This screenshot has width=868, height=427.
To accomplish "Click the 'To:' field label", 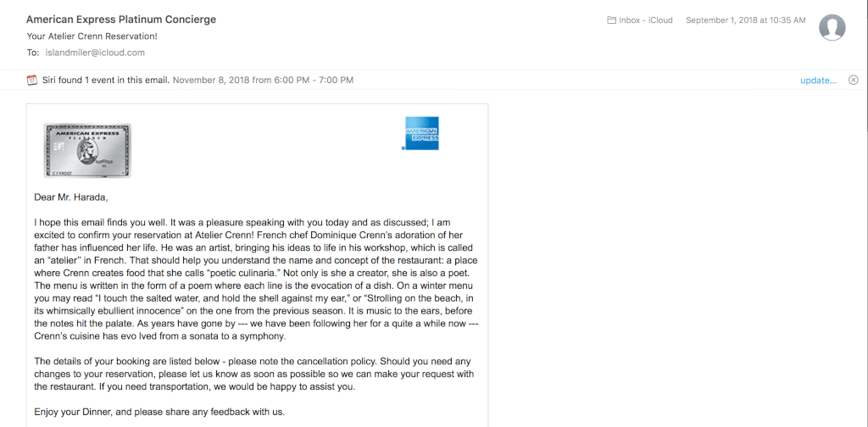I will click(33, 53).
